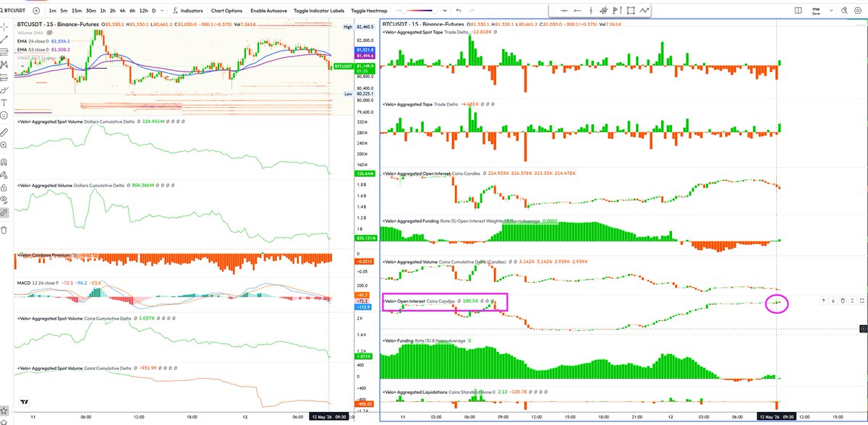
Task: Click the EMA 24 close indicator label
Action: 33,41
